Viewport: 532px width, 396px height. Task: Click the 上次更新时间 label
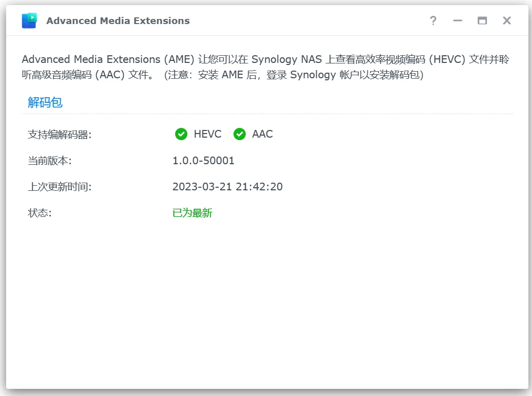[60, 187]
